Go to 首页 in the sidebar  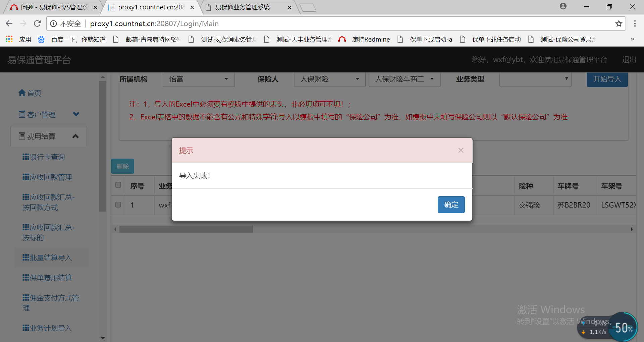(30, 93)
